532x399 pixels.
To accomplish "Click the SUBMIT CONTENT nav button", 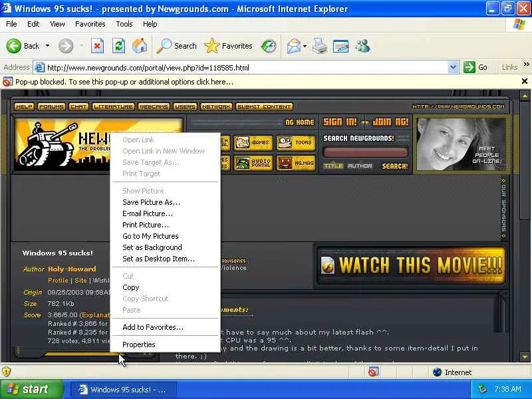I will point(264,106).
